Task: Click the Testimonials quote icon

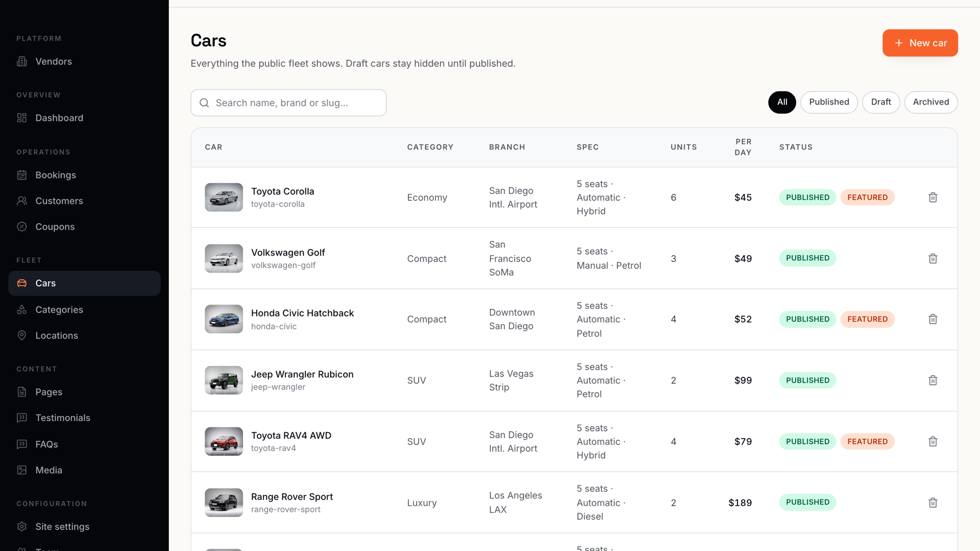Action: [22, 418]
